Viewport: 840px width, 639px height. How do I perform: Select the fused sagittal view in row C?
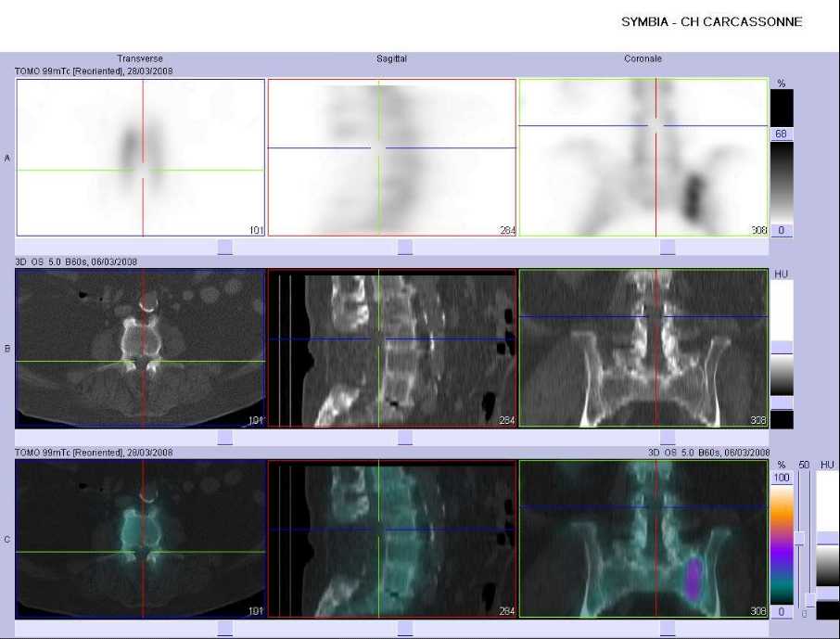391,539
